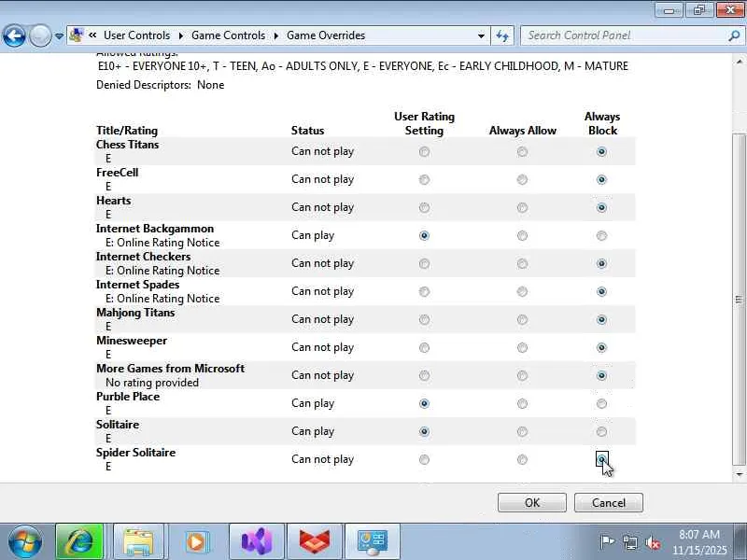Set FreeCell to User Rating Setting

coord(424,180)
